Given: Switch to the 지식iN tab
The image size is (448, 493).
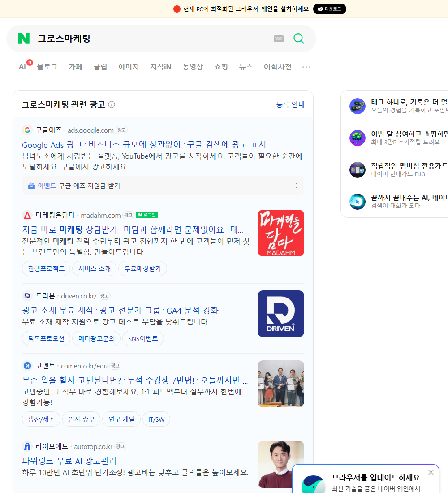Looking at the screenshot, I should coord(161,67).
